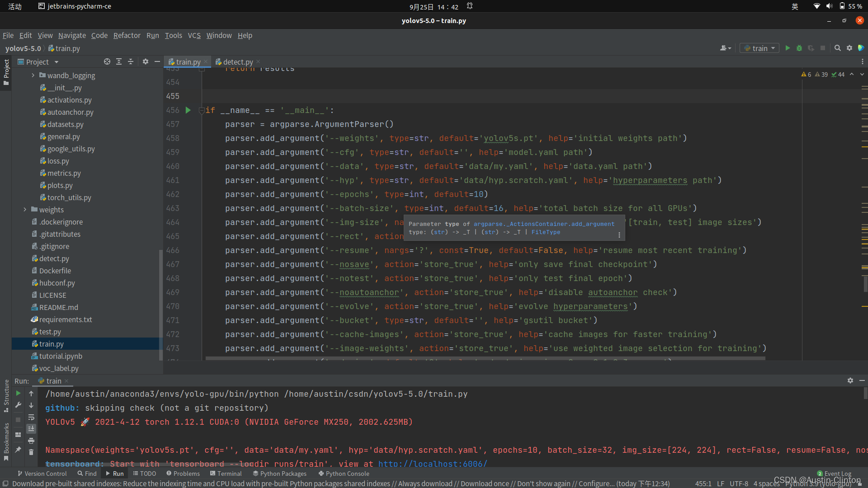Select opened file locate target icon in Project panel
The height and width of the screenshot is (488, 868).
coord(107,62)
